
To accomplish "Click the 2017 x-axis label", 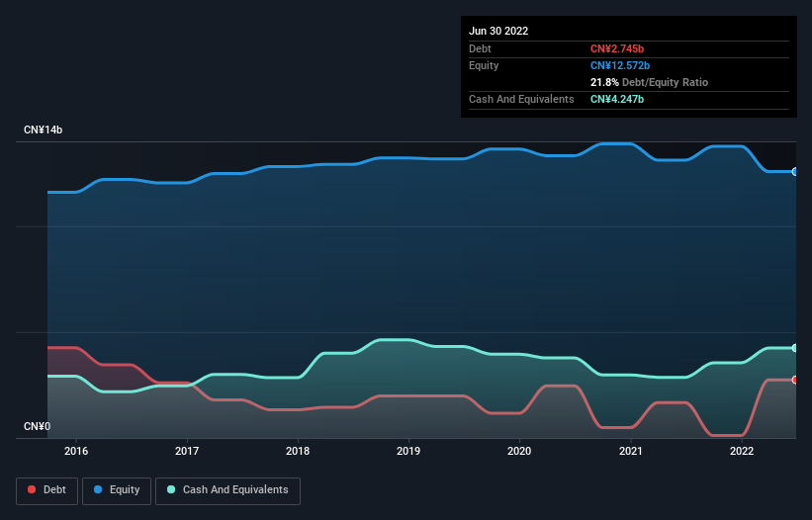I will [x=187, y=451].
